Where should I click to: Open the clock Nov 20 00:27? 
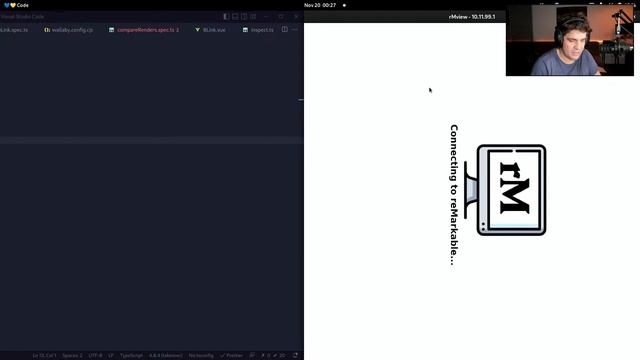[320, 5]
